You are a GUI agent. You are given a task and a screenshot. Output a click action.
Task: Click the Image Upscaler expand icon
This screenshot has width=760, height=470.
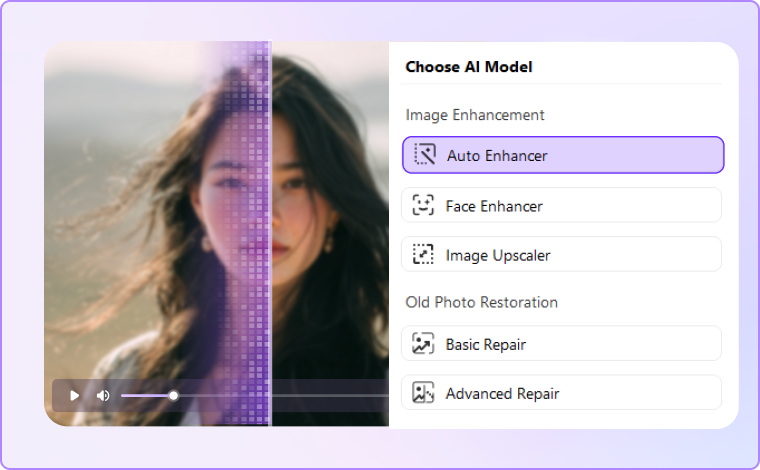423,254
